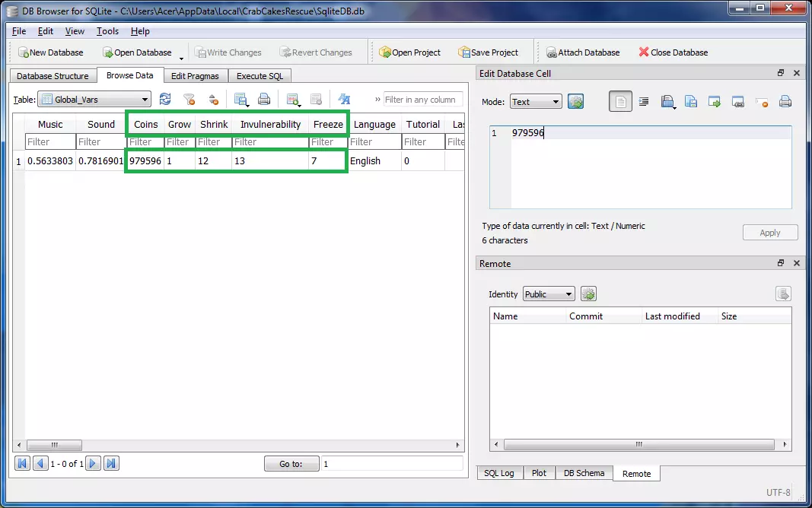Click the upload icon in Remote panel
The width and height of the screenshot is (812, 508).
click(x=783, y=294)
